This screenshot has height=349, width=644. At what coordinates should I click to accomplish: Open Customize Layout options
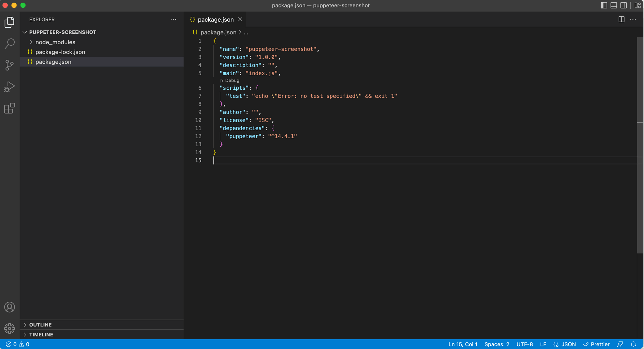point(638,5)
